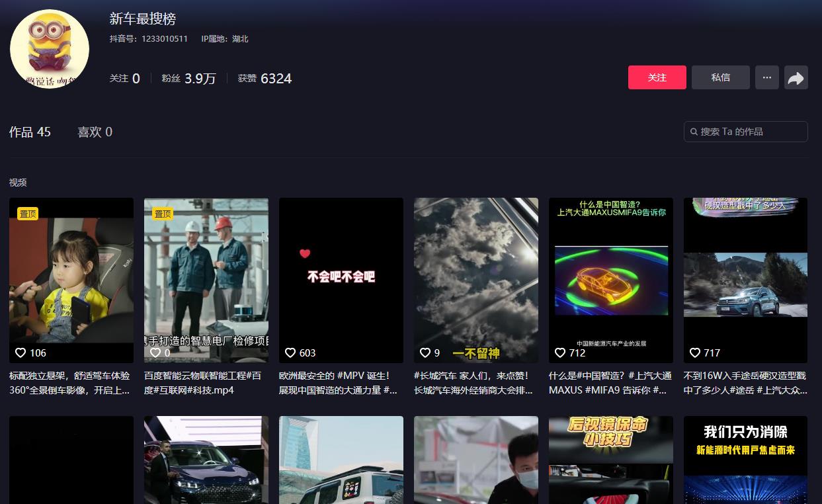Open 私信 private message button
Screen dimensions: 822x504
pos(720,77)
